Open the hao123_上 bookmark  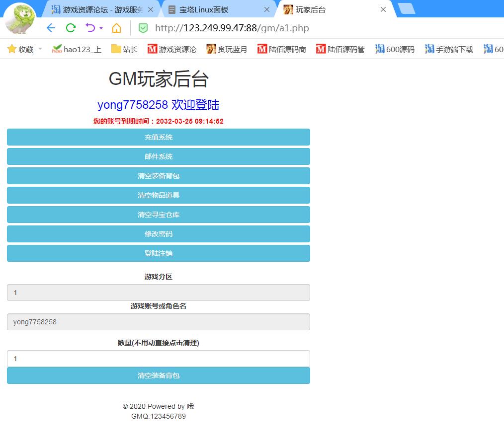coord(77,49)
